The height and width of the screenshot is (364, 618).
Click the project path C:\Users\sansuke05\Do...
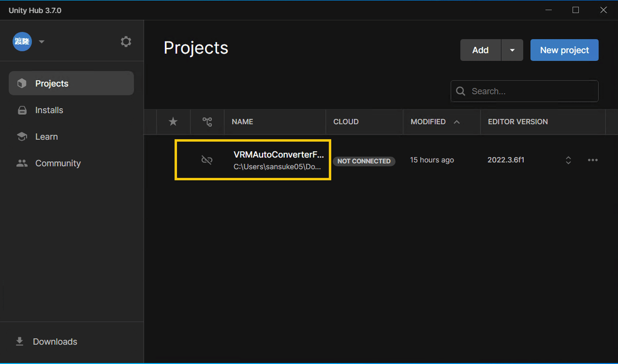(x=278, y=167)
